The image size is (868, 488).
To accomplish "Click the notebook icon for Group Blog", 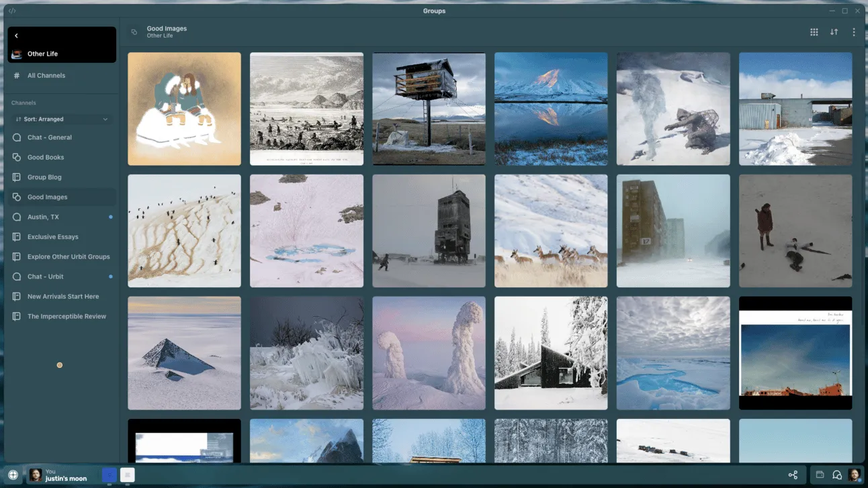I will (x=17, y=177).
